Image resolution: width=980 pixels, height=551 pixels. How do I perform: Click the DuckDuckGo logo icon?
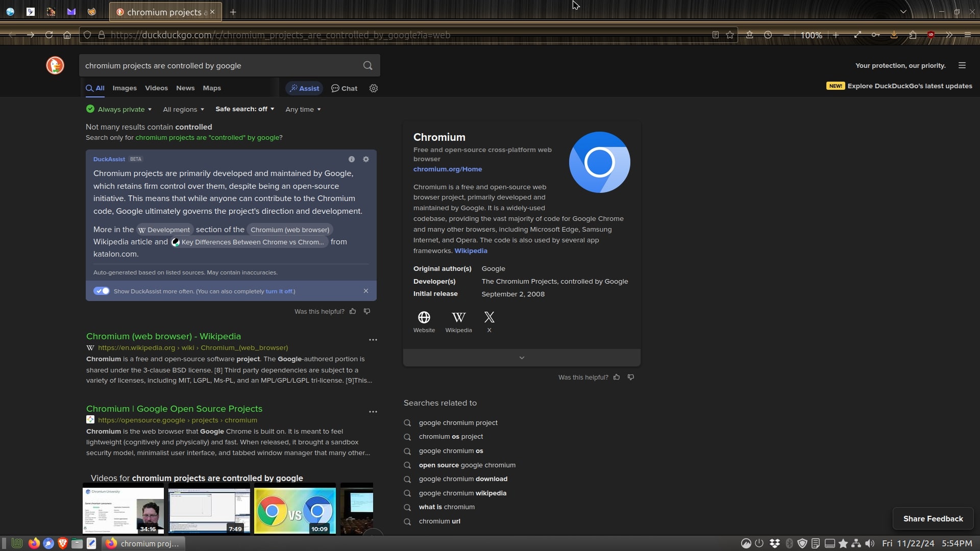[55, 65]
